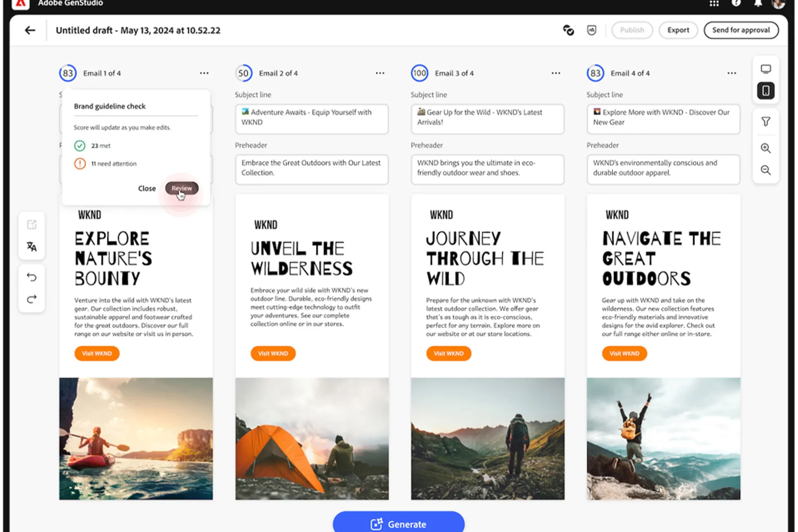Viewport: 798px width, 532px height.
Task: Click the Export button
Action: [678, 30]
